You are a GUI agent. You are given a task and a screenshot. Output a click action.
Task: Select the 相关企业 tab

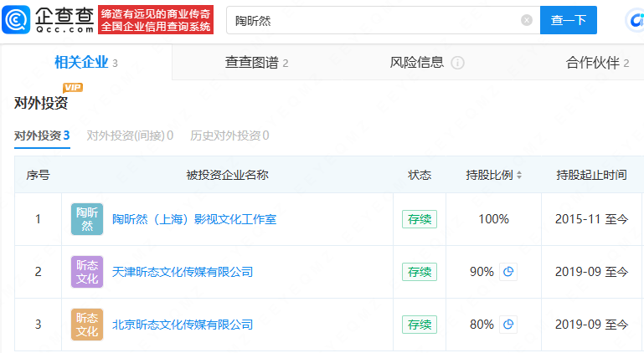coord(86,63)
